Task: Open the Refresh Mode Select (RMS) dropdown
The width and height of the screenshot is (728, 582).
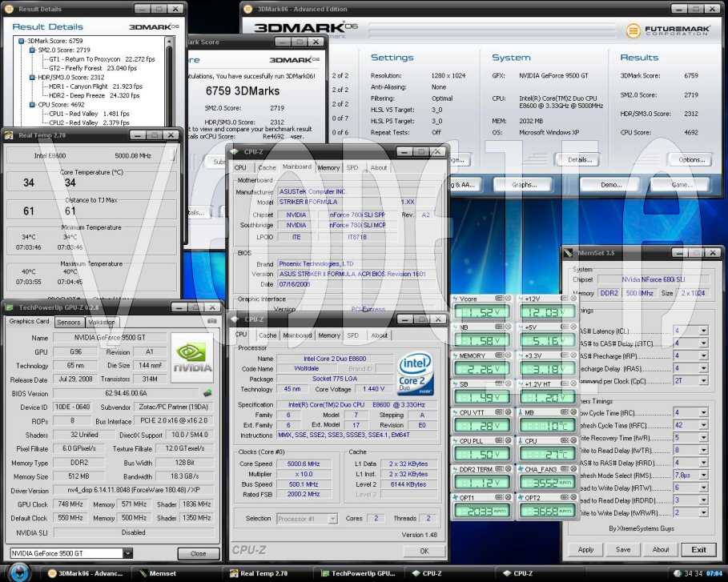Action: 704,476
